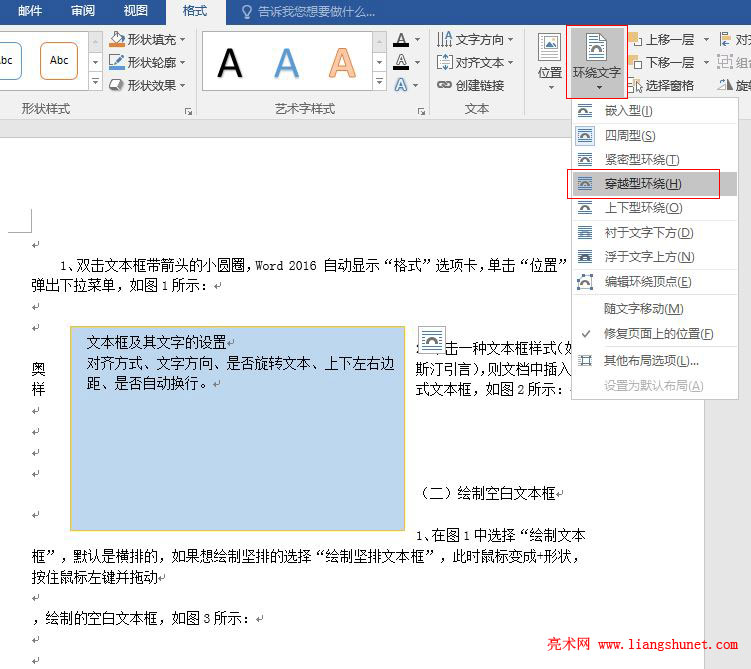This screenshot has height=669, width=751.
Task: Apply the black letter A WordArt style
Action: point(230,63)
